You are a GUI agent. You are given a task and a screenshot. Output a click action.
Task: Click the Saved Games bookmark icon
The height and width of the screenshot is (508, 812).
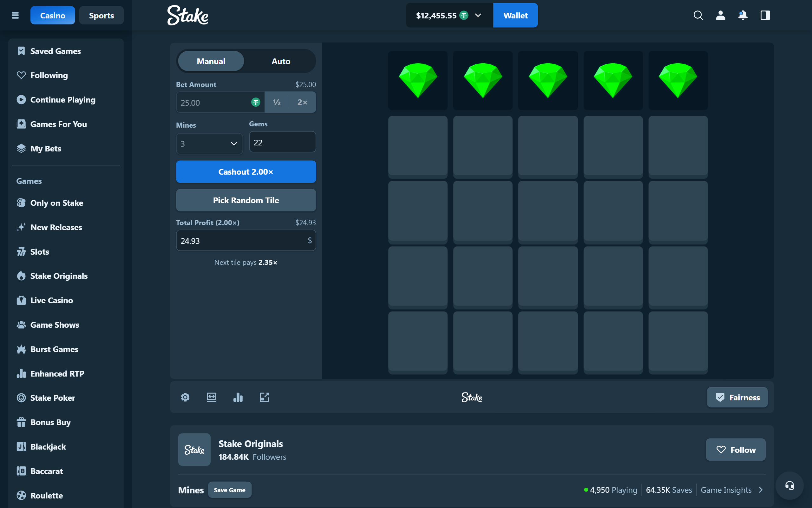click(21, 51)
